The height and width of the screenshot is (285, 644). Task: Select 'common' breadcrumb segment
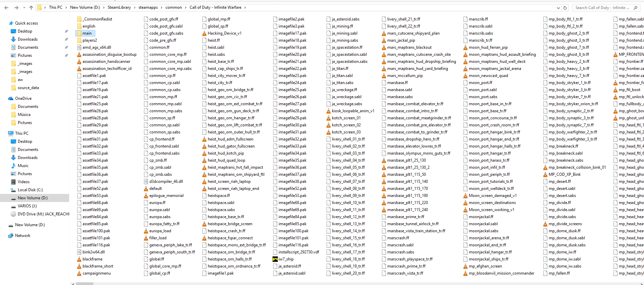click(174, 7)
